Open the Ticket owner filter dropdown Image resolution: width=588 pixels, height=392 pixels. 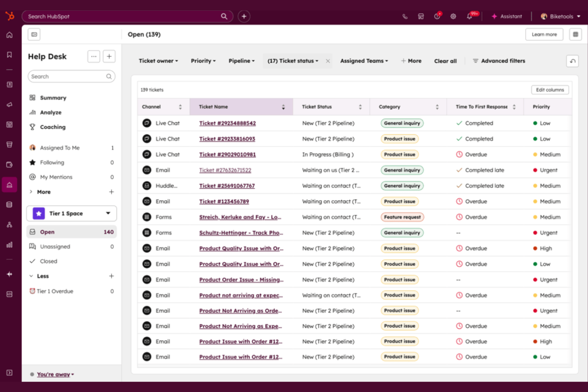(158, 61)
